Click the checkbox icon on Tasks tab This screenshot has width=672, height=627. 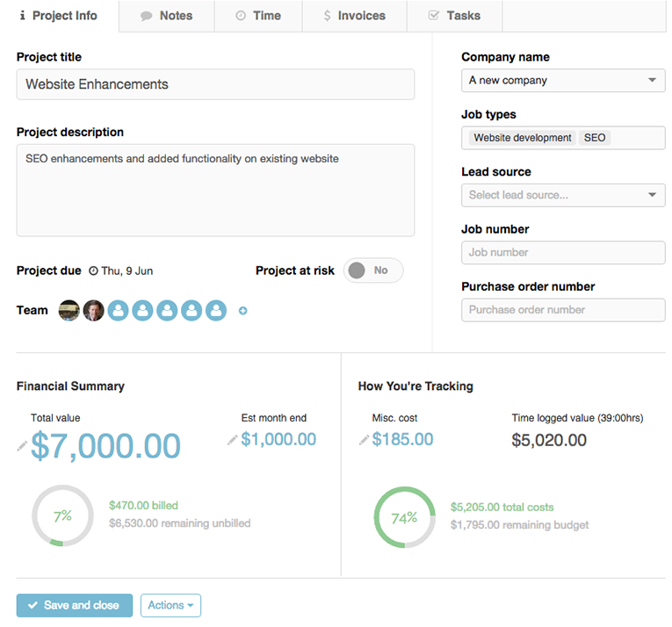434,16
